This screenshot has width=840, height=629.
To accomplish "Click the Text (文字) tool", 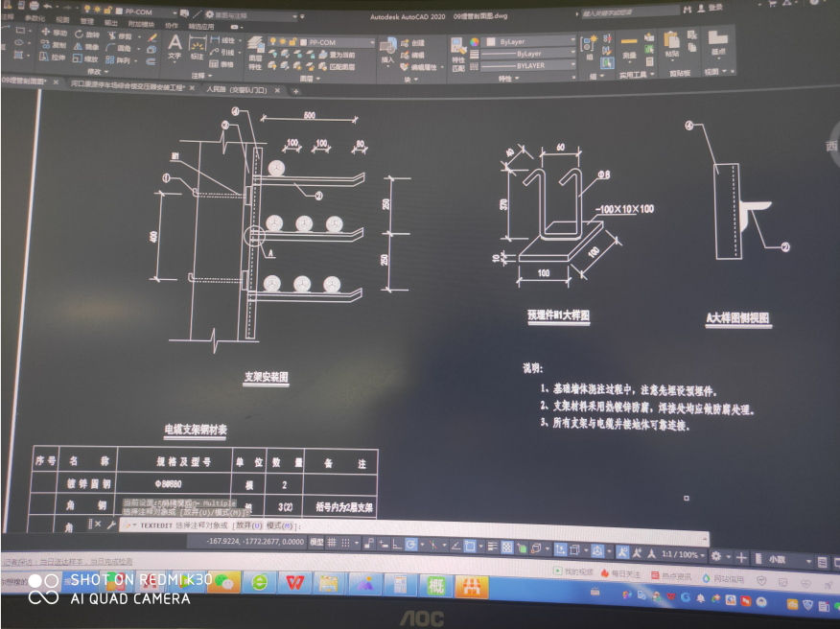I will [175, 47].
